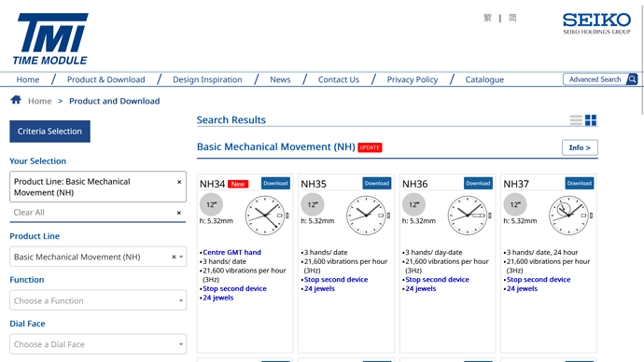The image size is (644, 362).
Task: Click the Advanced Search field
Action: tap(595, 79)
